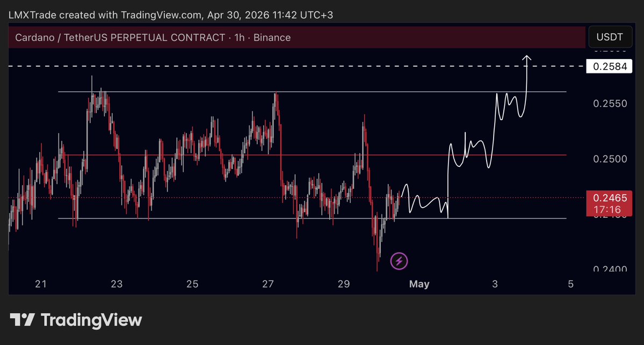
Task: Open the USDT currency selector
Action: click(610, 37)
